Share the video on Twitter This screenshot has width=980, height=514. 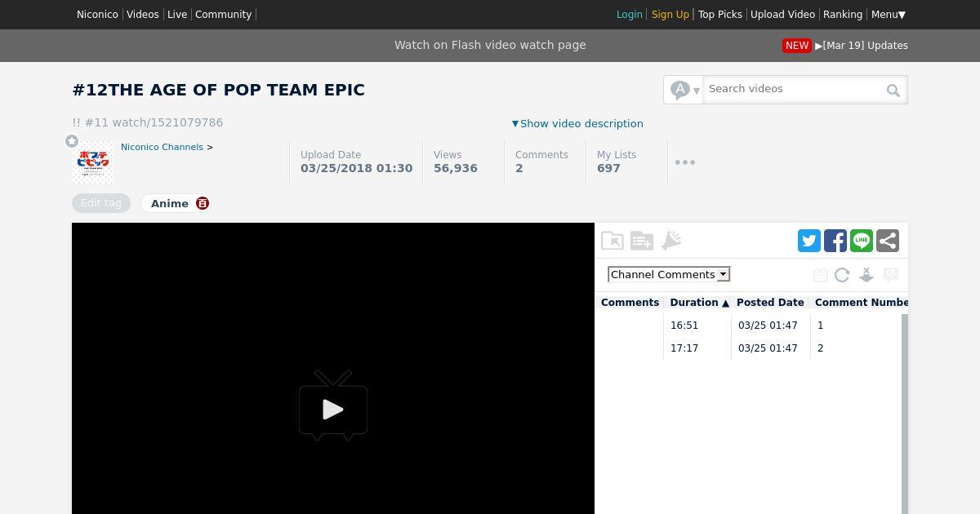click(809, 241)
